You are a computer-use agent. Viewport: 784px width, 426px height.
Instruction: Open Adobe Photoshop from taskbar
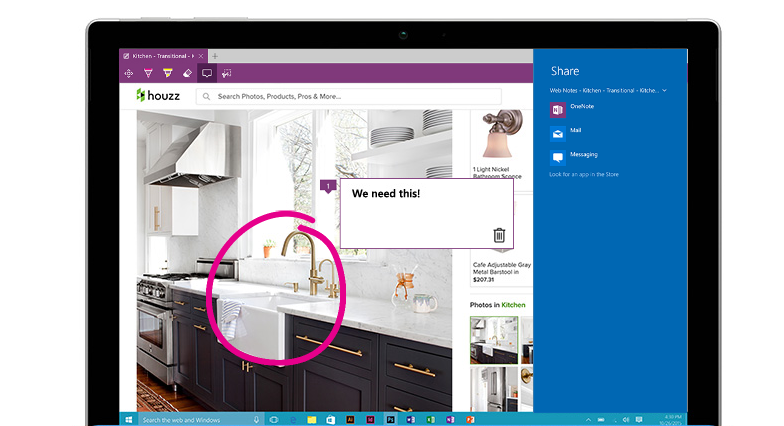pyautogui.click(x=390, y=420)
